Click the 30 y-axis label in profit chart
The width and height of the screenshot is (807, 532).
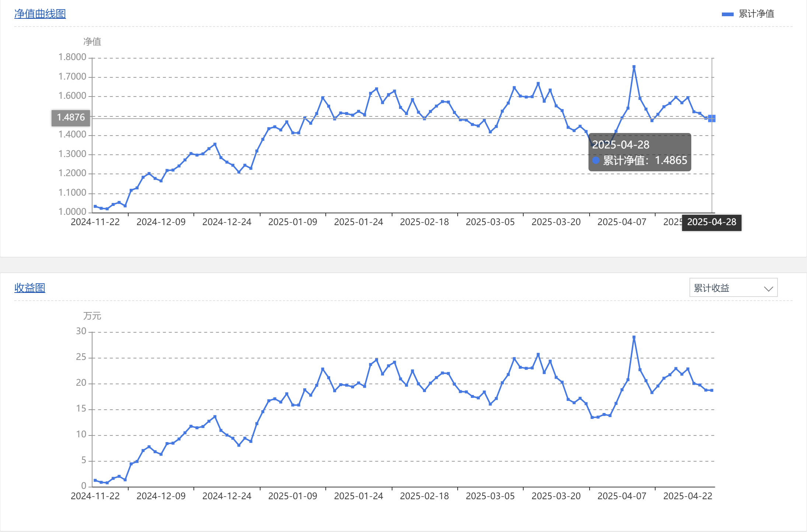pos(81,331)
